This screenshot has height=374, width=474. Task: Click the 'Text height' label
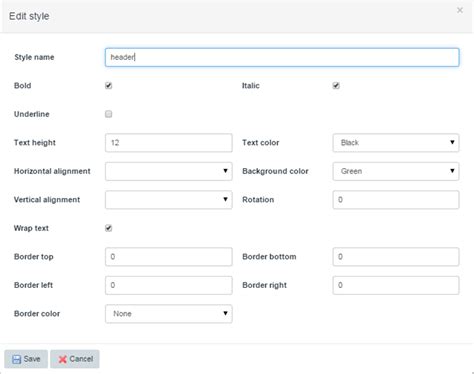click(35, 143)
